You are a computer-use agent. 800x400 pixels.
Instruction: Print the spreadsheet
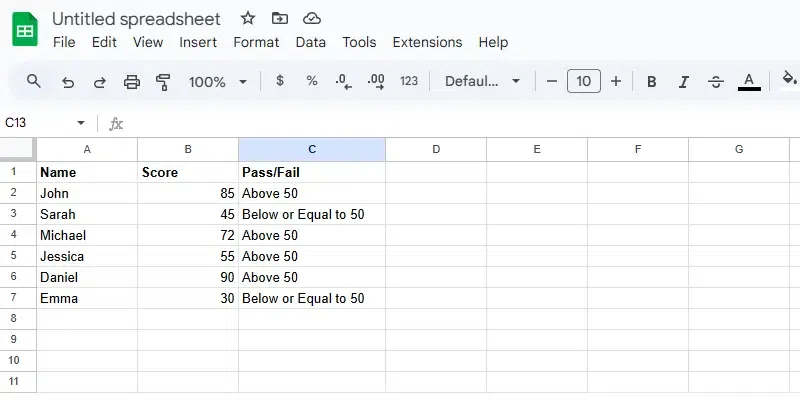(x=131, y=82)
